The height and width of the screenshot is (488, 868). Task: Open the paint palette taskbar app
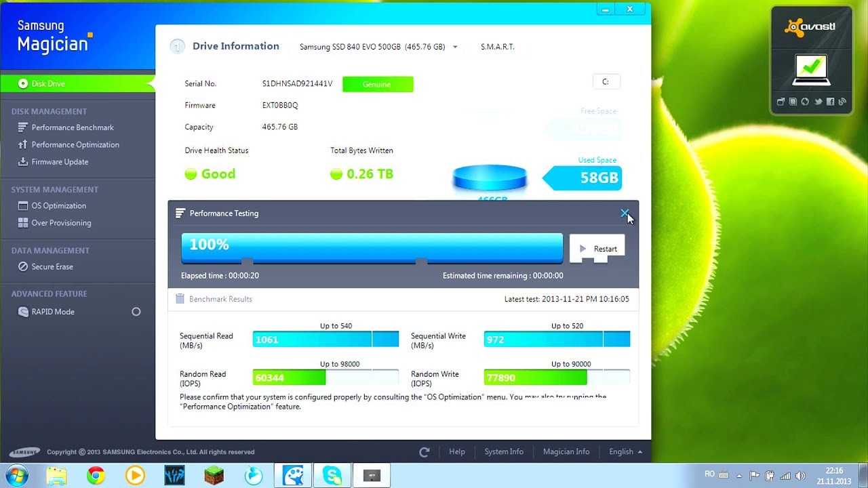point(294,476)
